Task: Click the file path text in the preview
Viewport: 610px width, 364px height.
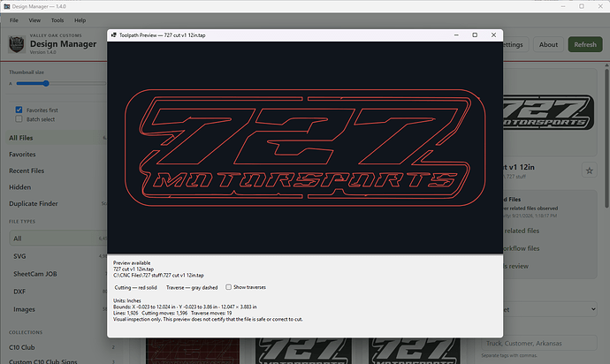Action: 158,275
